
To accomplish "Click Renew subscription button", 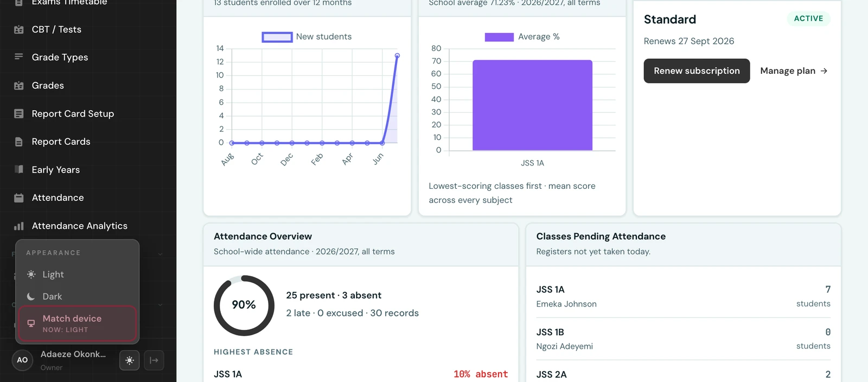I will coord(697,71).
